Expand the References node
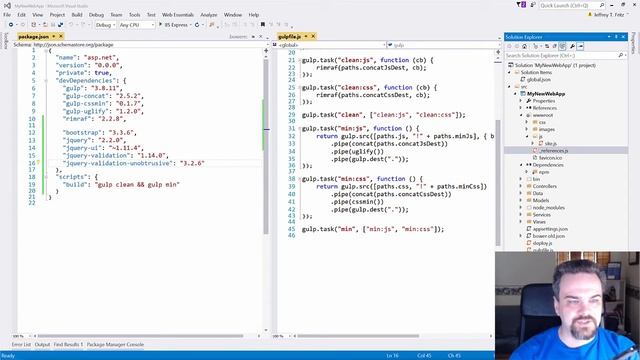640x360 pixels. [520, 108]
